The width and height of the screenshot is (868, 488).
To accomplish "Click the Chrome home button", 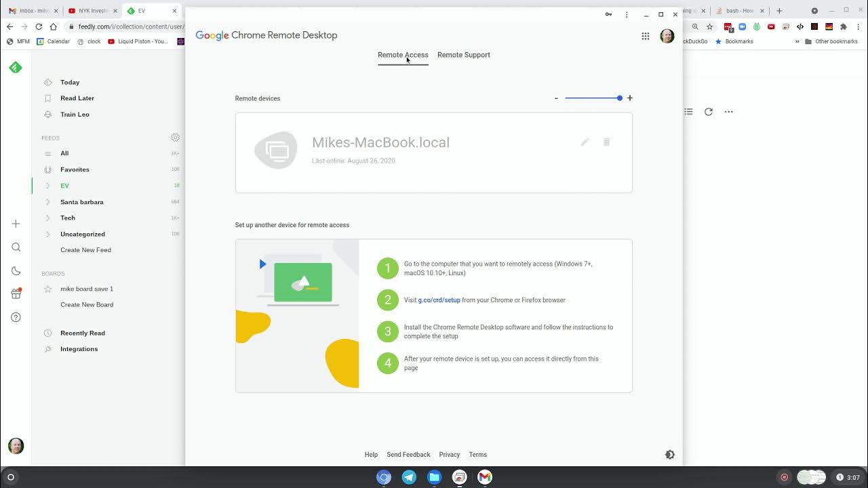I will pyautogui.click(x=53, y=26).
